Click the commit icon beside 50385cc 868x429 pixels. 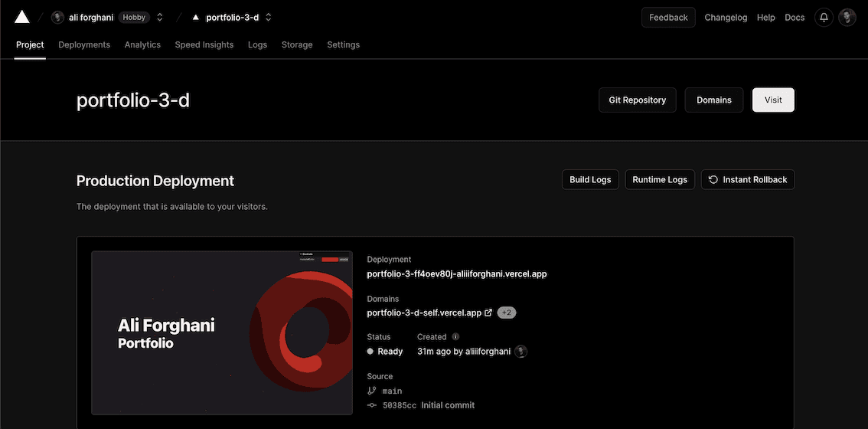(x=371, y=405)
